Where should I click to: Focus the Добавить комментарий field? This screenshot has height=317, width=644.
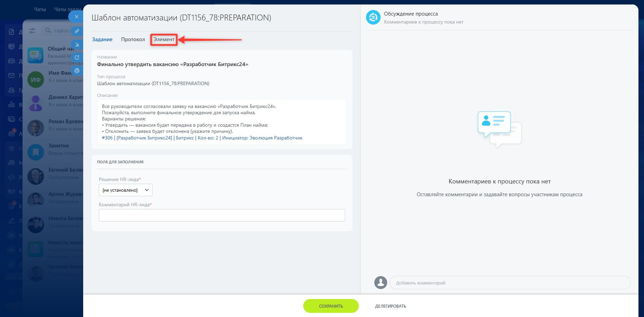[510, 283]
